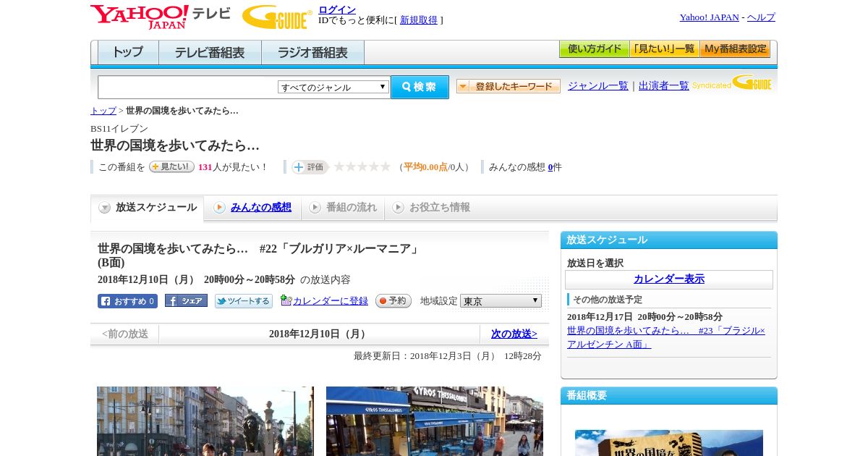
Task: Open the ヘルプ link
Action: (761, 17)
